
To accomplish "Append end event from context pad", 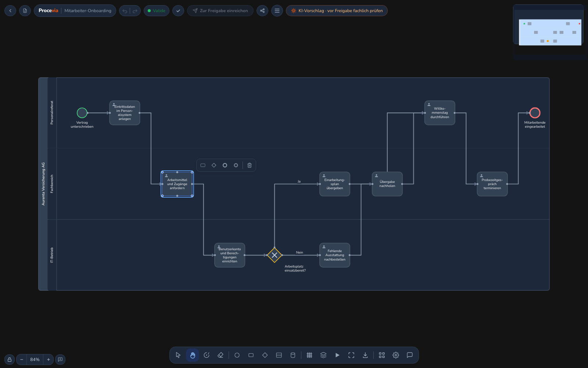I will 225,165.
